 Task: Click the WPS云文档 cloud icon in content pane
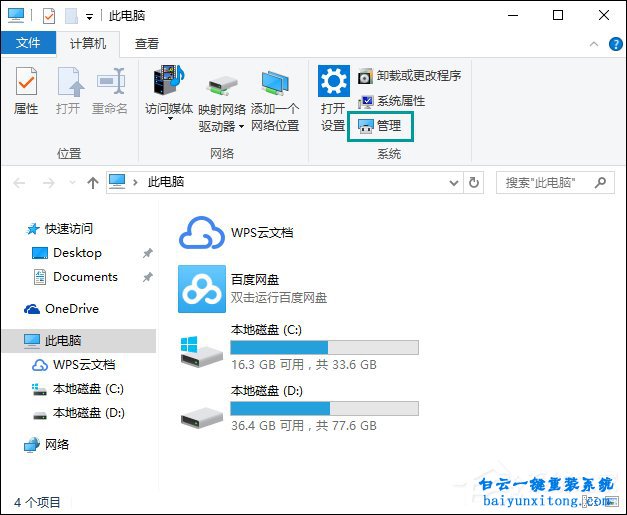click(x=202, y=233)
